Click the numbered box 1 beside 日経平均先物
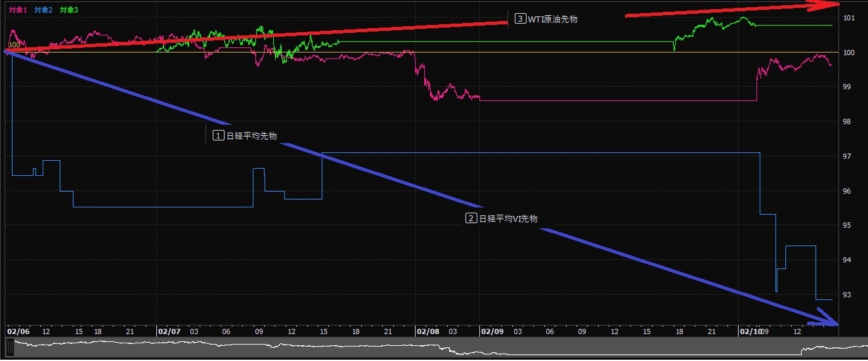This screenshot has height=361, width=868. (219, 137)
